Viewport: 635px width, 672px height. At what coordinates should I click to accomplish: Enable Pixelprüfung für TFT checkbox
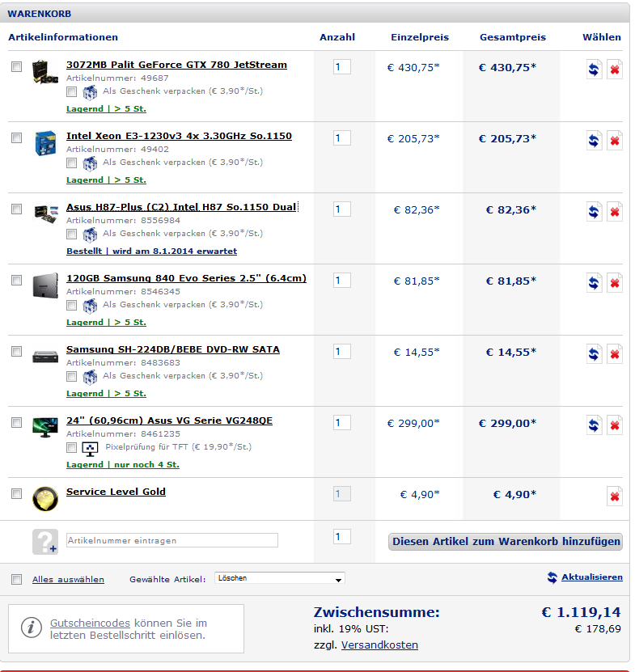click(x=71, y=447)
